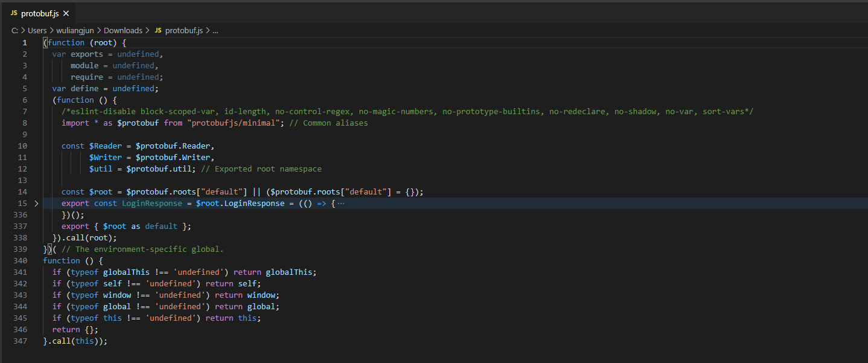Click the protobuf.js breadcrumb file name
The width and height of the screenshot is (868, 363).
pyautogui.click(x=183, y=30)
